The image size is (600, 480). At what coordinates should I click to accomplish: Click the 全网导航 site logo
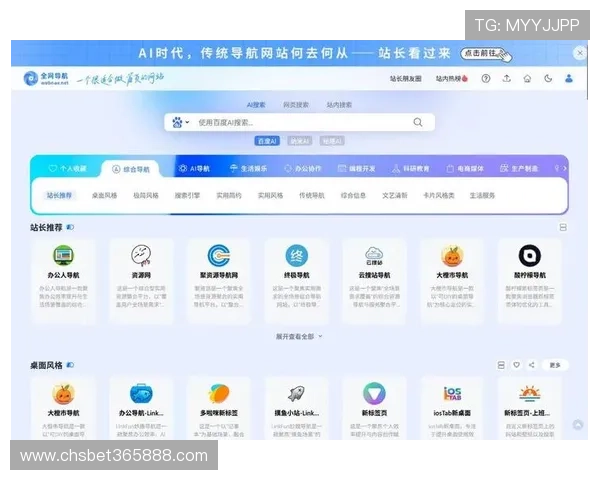tap(46, 78)
